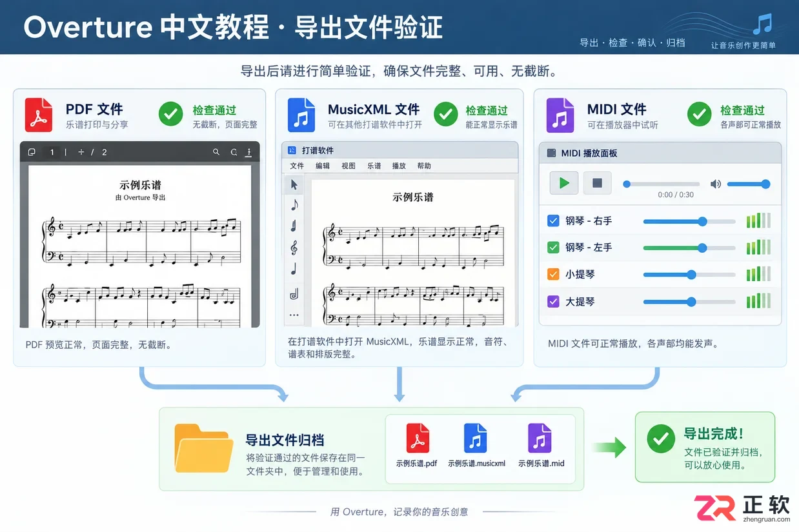Screen dimensions: 799x532
Task: Click the 打谱软件 app icon in the title bar
Action: click(x=292, y=150)
